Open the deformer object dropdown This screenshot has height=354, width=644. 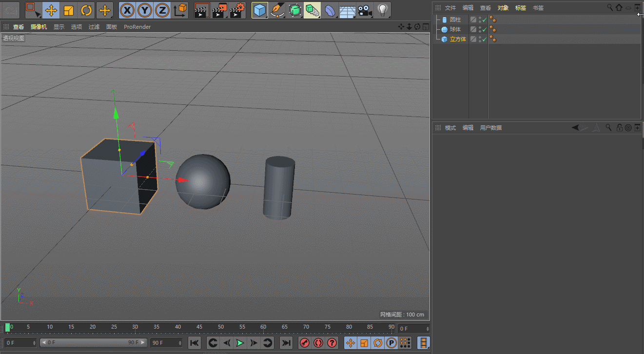[x=330, y=10]
